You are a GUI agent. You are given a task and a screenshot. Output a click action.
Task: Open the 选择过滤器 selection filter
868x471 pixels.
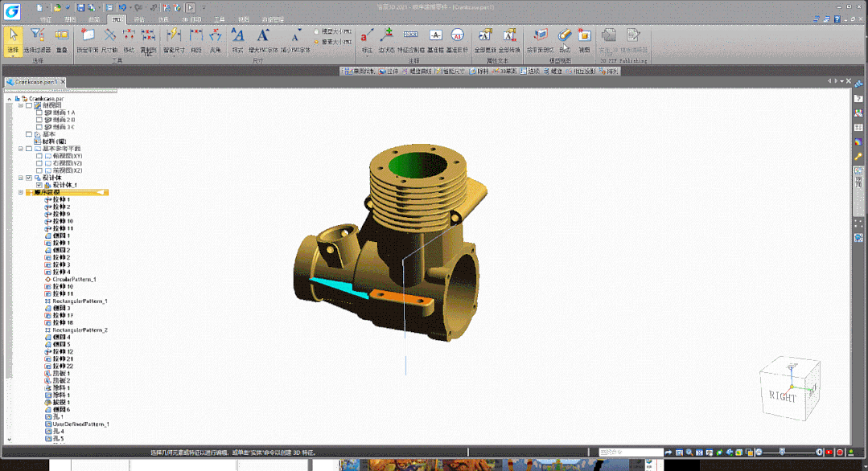[37, 40]
